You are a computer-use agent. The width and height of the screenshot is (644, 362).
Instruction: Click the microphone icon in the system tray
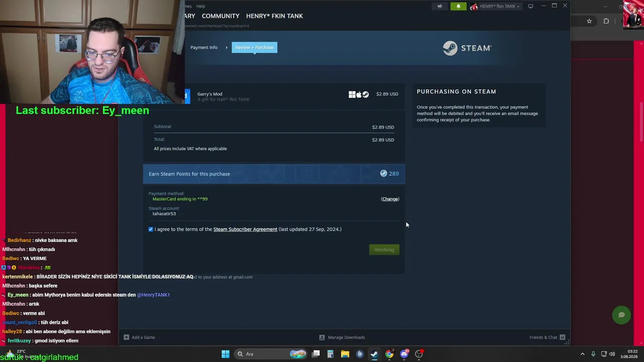(x=593, y=354)
